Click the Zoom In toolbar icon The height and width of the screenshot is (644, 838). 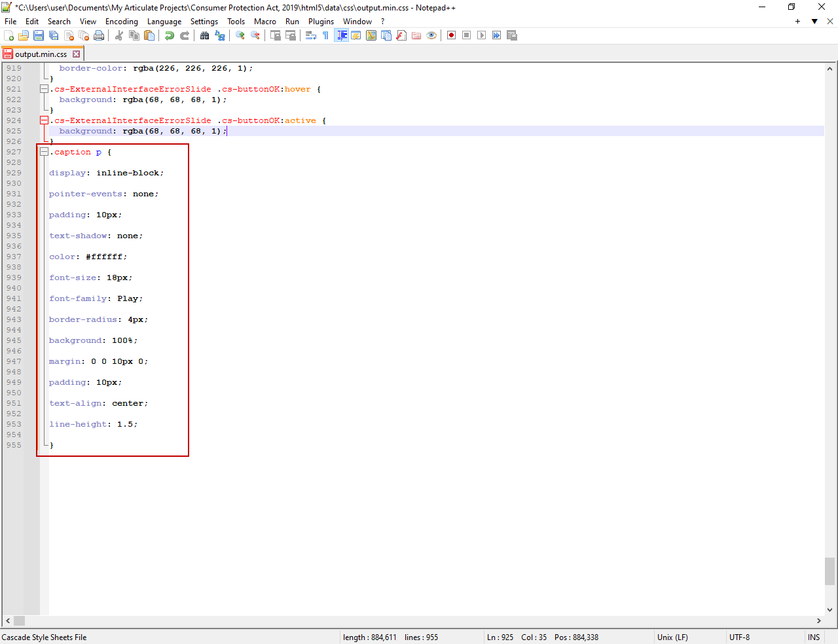240,35
